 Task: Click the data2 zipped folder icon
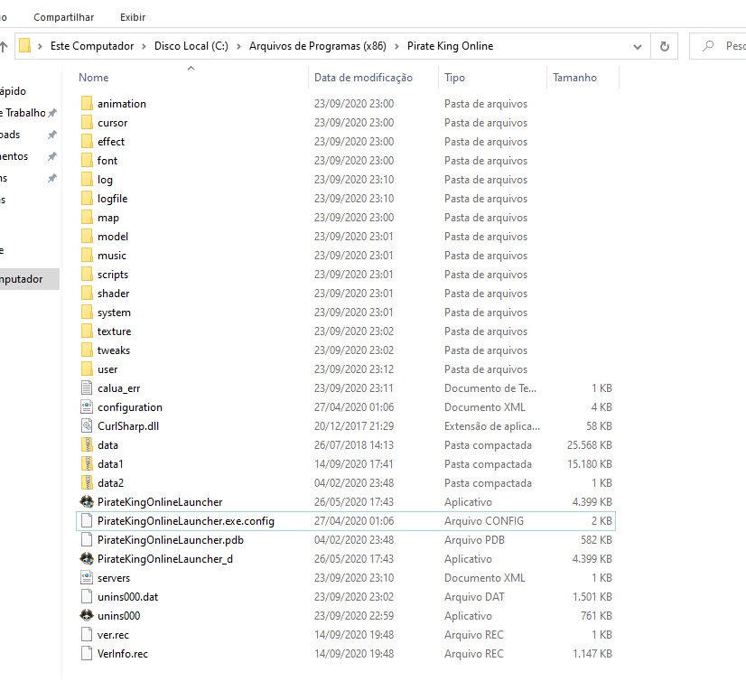click(87, 483)
